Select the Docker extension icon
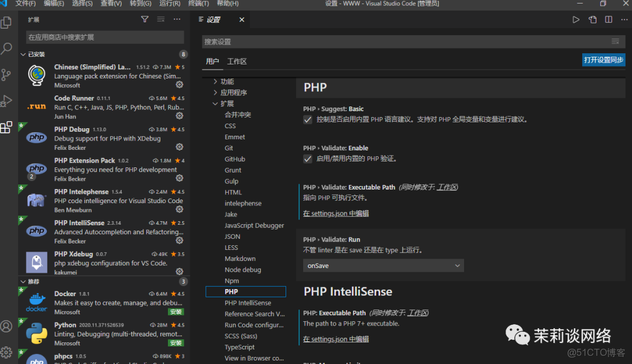 (x=36, y=303)
